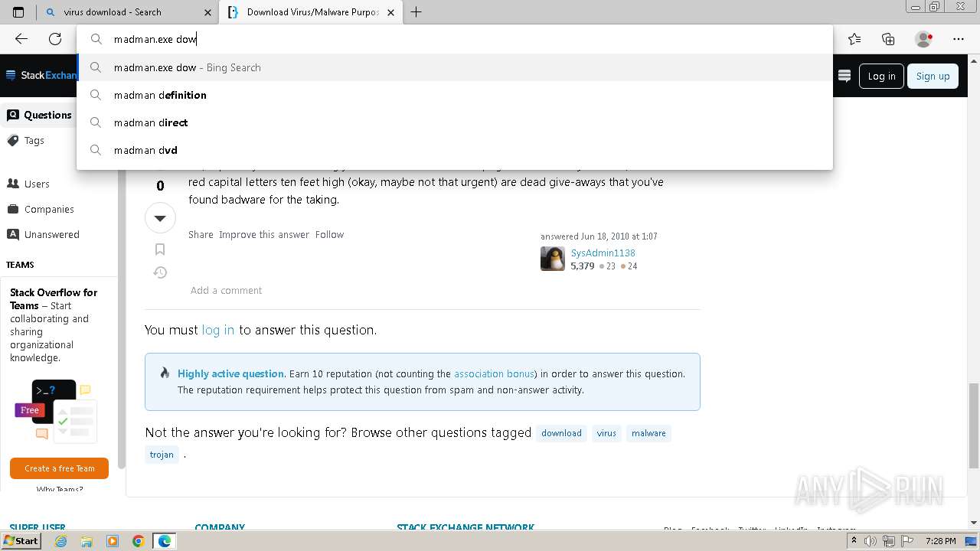Choose madman definition suggestion
The height and width of the screenshot is (551, 980).
pos(455,95)
